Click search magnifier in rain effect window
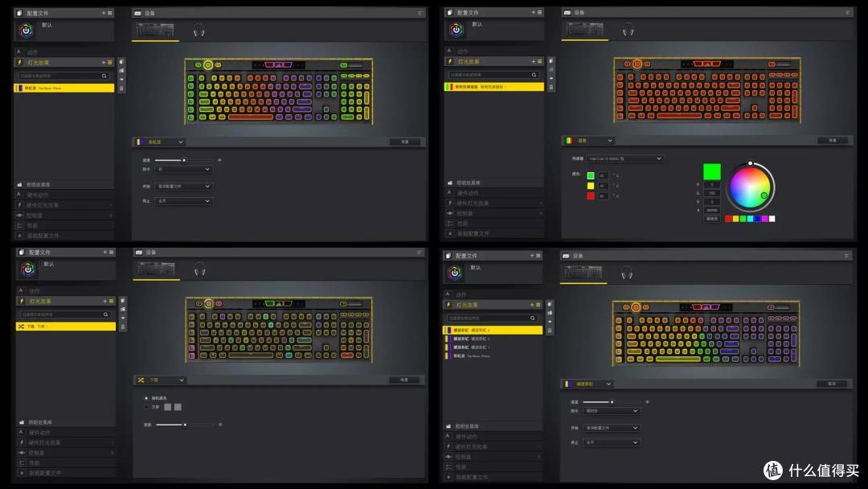This screenshot has width=868, height=489. coord(106,314)
